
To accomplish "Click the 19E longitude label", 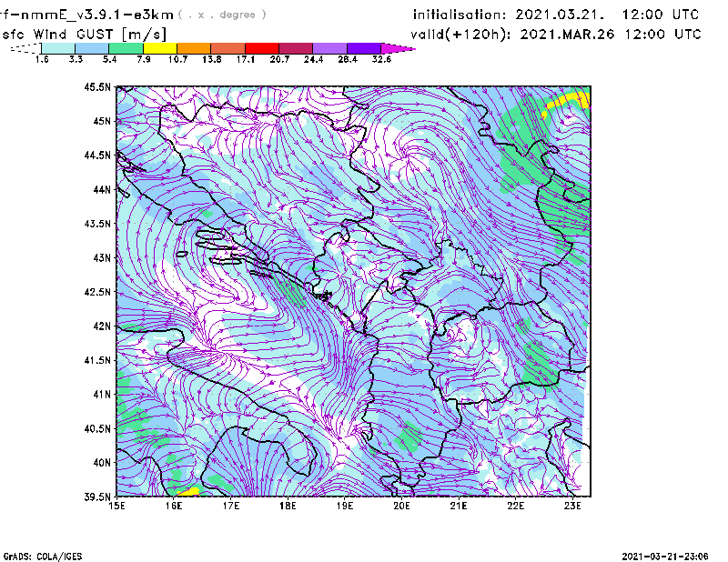I will [345, 506].
